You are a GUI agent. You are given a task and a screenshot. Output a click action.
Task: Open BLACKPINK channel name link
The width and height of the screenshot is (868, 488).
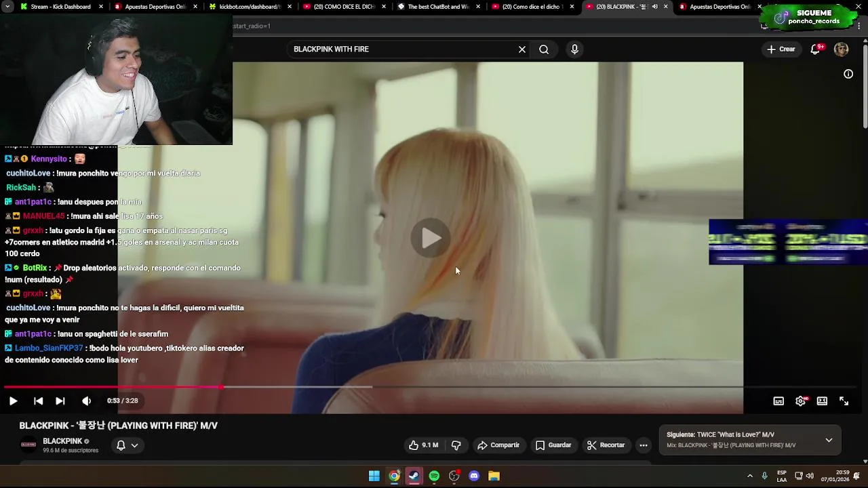point(62,441)
